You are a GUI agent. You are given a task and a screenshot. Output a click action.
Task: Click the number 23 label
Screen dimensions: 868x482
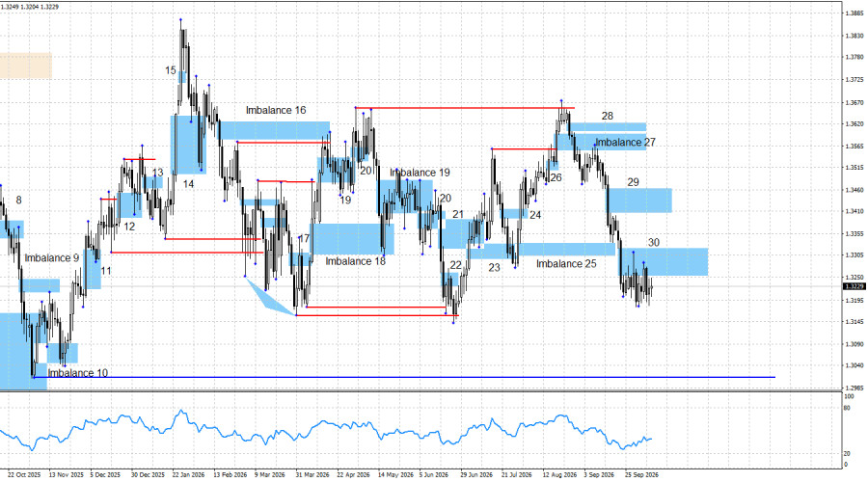point(494,268)
